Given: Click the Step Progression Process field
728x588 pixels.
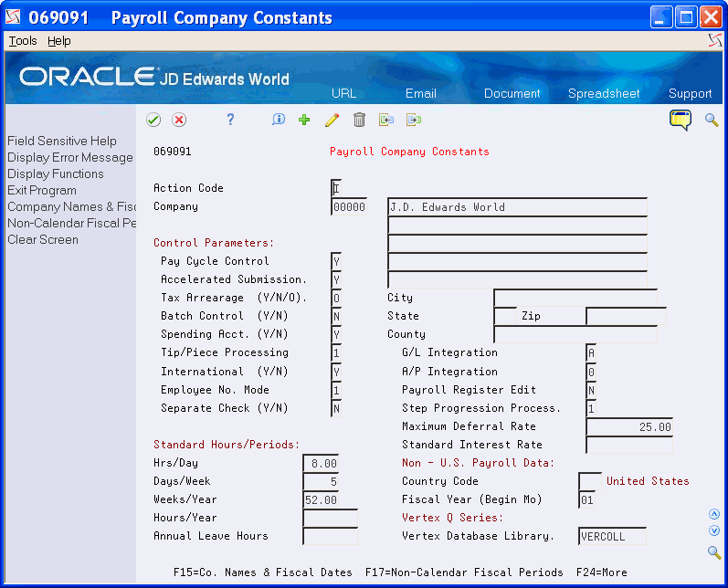Looking at the screenshot, I should (591, 408).
